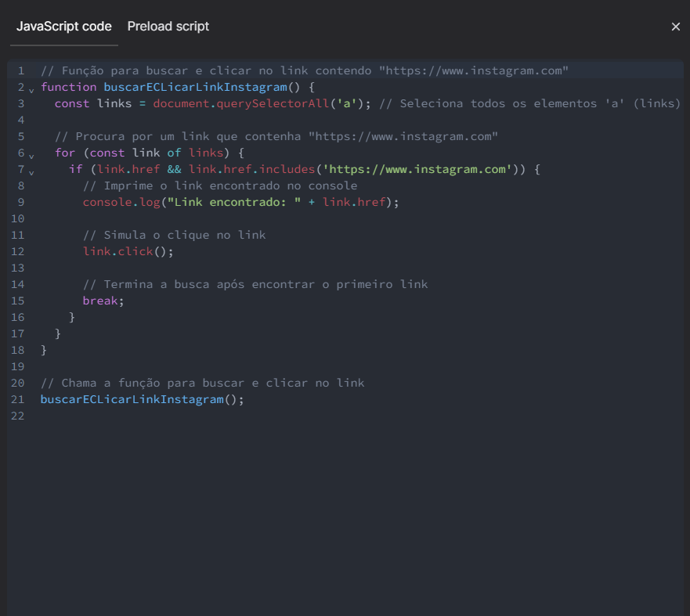Collapse the if block fold on line 7
The image size is (690, 616).
tap(31, 172)
